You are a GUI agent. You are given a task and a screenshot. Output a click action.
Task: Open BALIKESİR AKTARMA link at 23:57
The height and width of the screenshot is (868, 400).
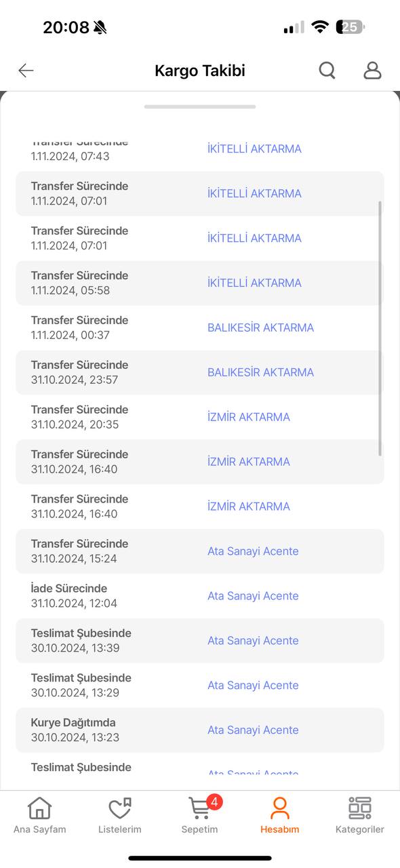(x=260, y=372)
